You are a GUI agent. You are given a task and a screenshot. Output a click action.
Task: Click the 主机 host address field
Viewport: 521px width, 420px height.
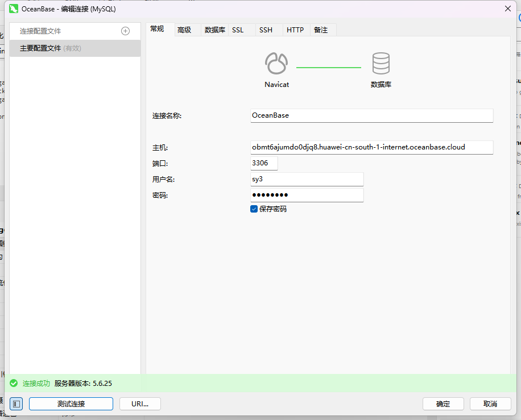[371, 147]
